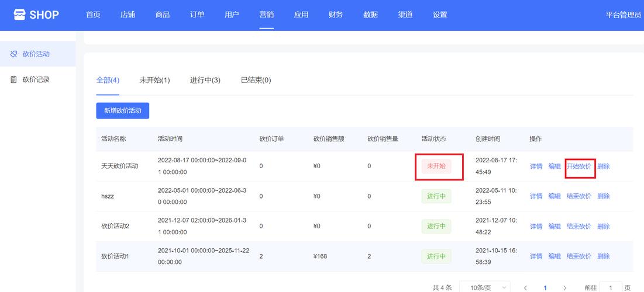644x292 pixels.
Task: Open 设置 in top navigation
Action: point(440,15)
